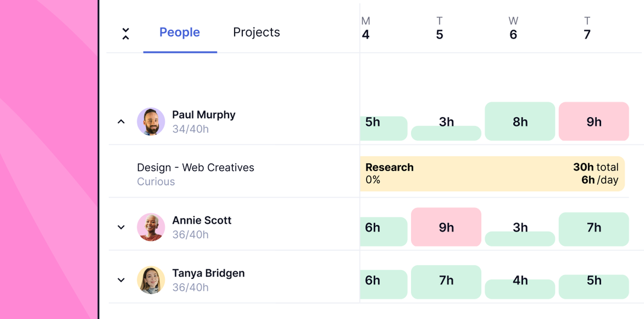This screenshot has height=319, width=644.
Task: Open the Research allocation bar
Action: coord(492,174)
